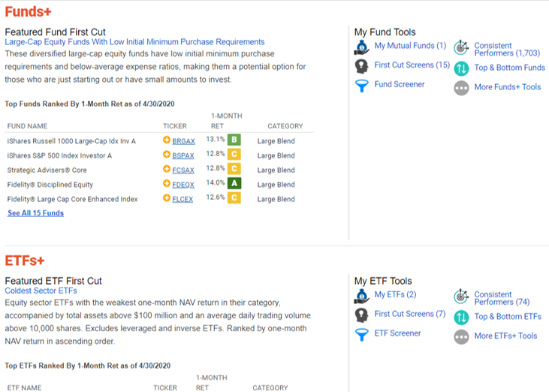The width and height of the screenshot is (549, 392).
Task: Click the ETFs+ section heading
Action: coord(25,261)
